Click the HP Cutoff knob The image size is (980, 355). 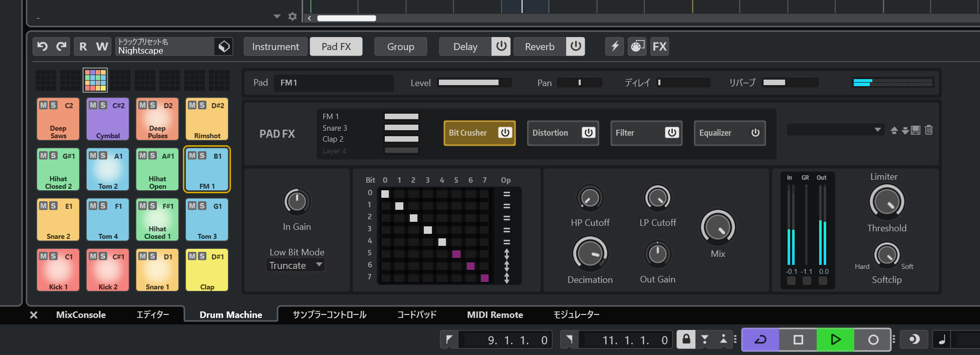590,198
